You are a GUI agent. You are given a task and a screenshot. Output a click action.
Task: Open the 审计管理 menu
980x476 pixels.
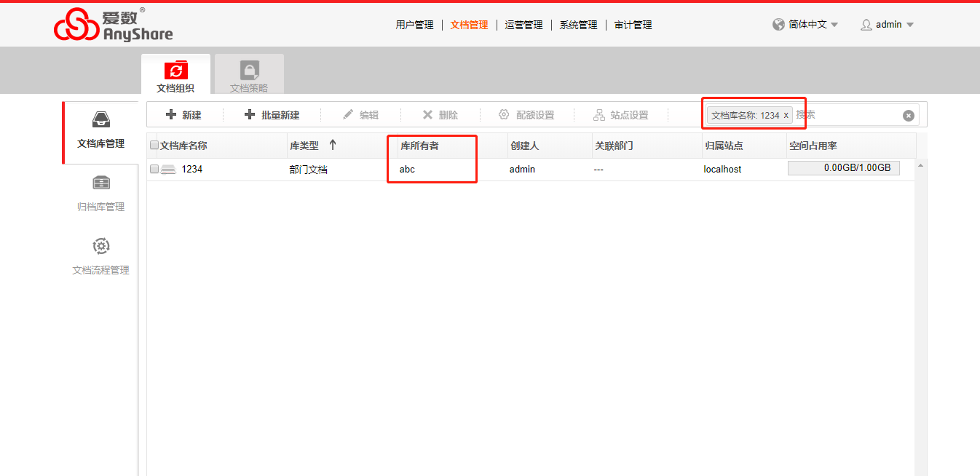pyautogui.click(x=633, y=25)
